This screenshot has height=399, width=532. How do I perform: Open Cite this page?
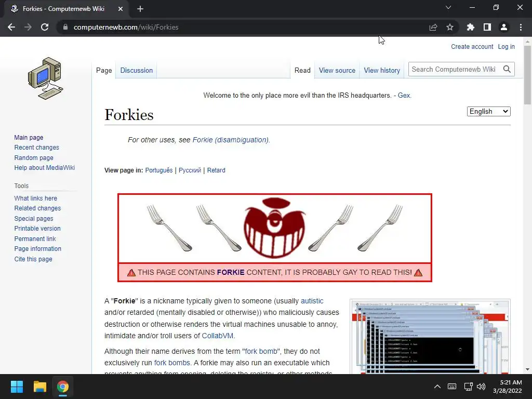33,259
